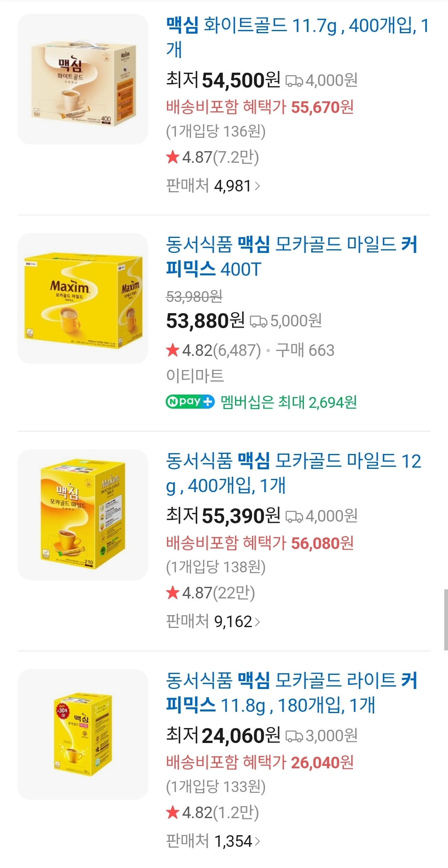Open the Maxim White Gold product thumbnail
Screen dimensions: 448x868
(83, 79)
